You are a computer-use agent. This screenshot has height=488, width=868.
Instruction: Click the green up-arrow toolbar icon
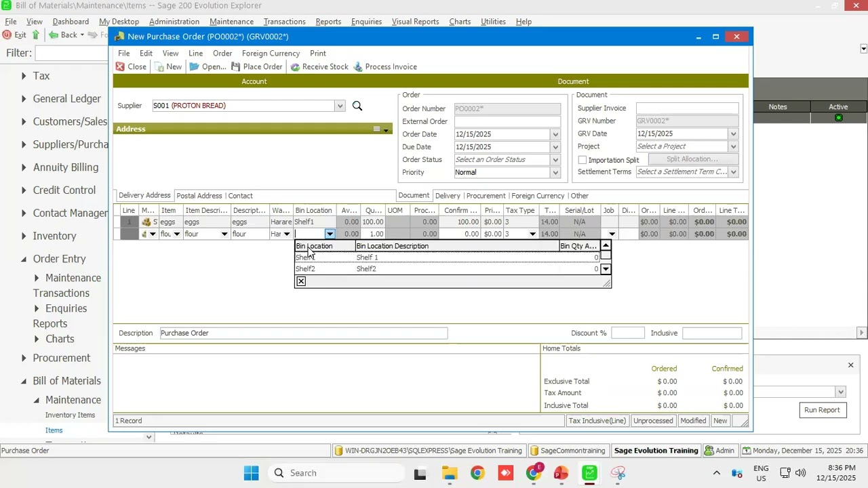36,35
